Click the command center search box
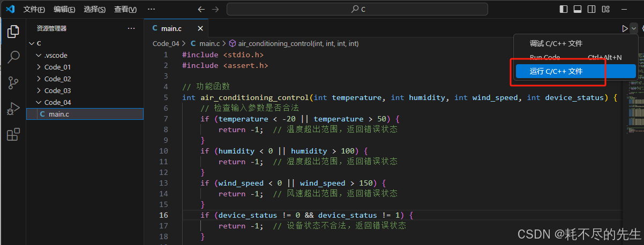This screenshot has width=644, height=245. 357,9
